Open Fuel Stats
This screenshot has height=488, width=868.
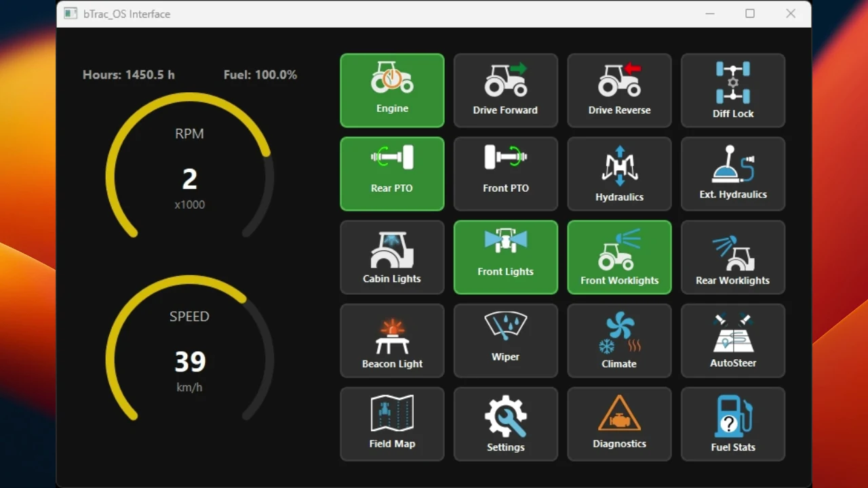tap(733, 424)
